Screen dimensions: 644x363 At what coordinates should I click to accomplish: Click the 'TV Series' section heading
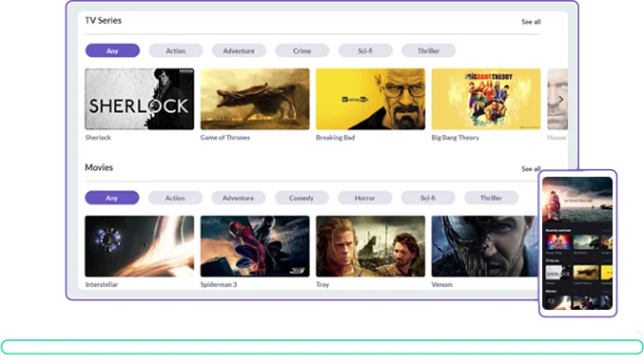tap(103, 21)
